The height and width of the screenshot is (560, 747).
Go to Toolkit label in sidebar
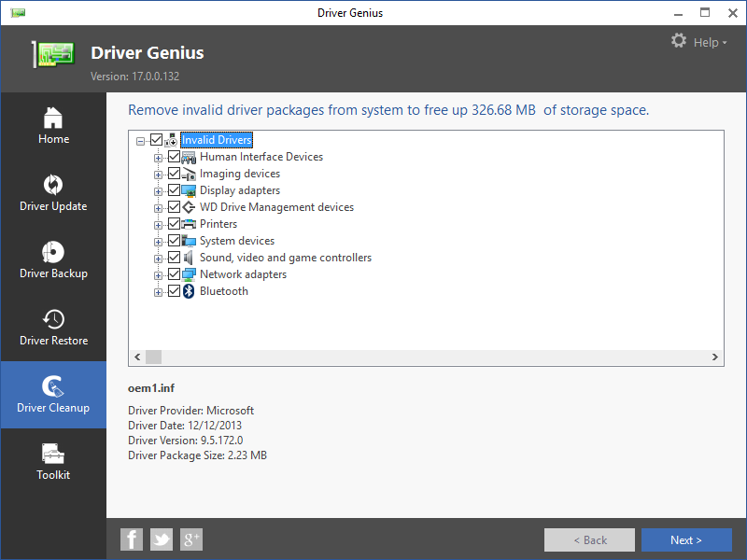[x=53, y=475]
